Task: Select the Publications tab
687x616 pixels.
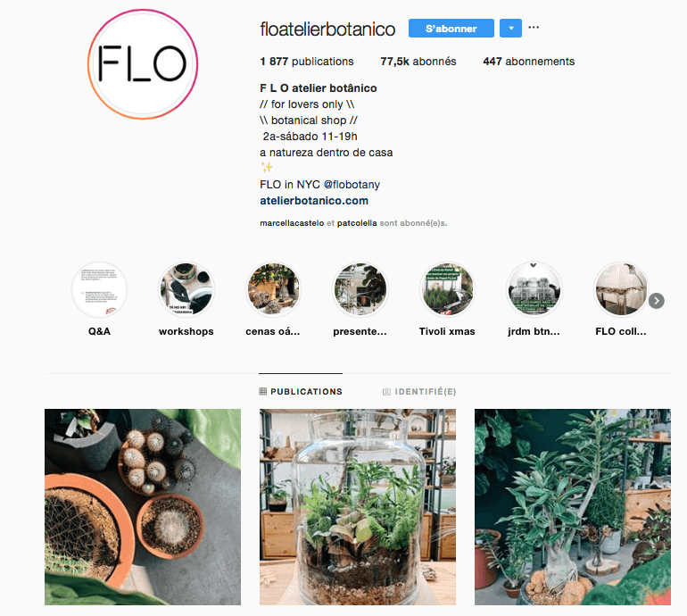Action: tap(301, 392)
